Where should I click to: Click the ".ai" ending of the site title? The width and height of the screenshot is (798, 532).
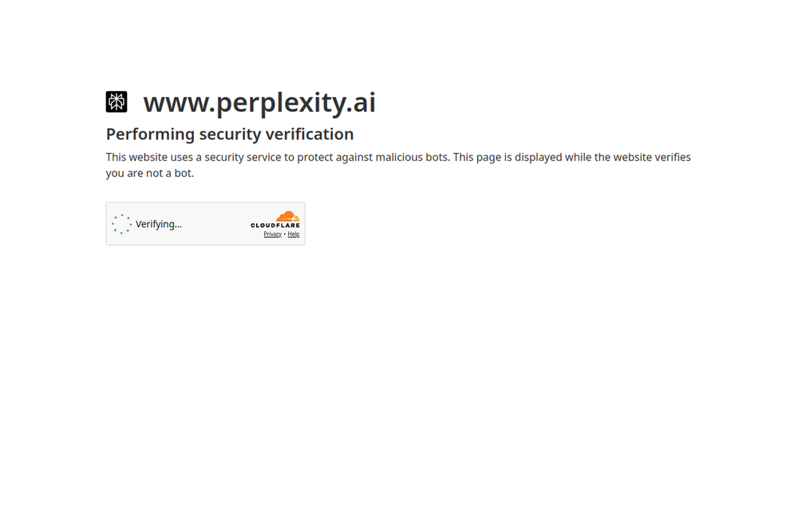(x=361, y=102)
